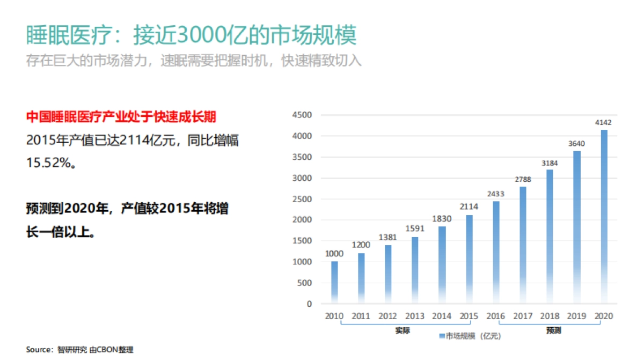Click the 2012 bar labeled 1381

388,274
